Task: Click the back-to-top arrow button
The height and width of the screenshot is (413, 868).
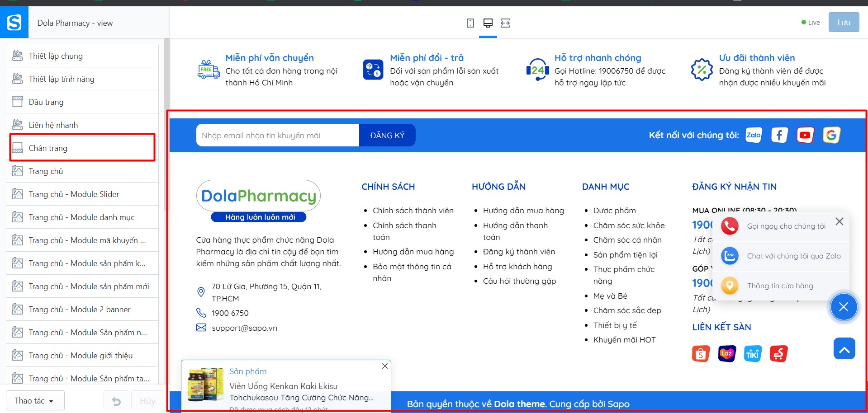Action: pyautogui.click(x=844, y=348)
